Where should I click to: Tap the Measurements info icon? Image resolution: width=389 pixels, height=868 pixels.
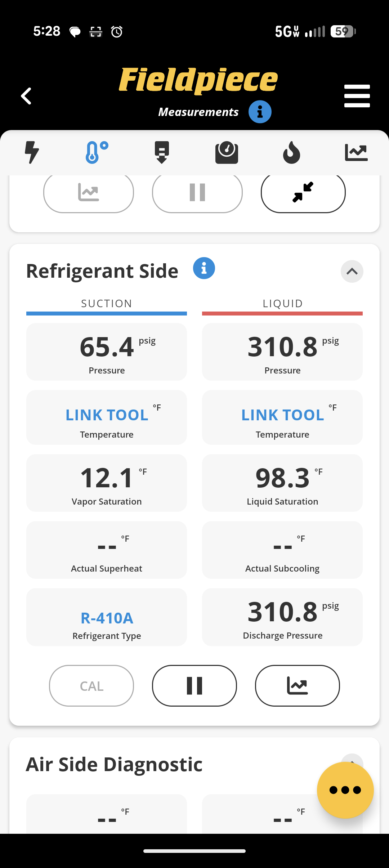[x=260, y=112]
